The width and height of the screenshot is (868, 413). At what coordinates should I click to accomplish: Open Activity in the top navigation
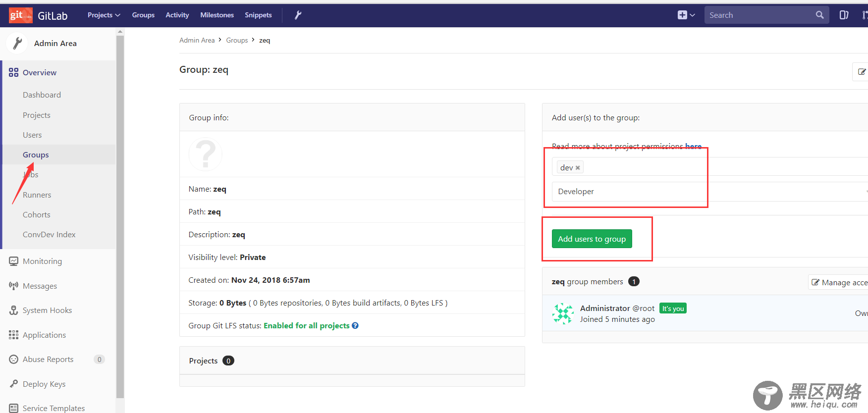177,15
